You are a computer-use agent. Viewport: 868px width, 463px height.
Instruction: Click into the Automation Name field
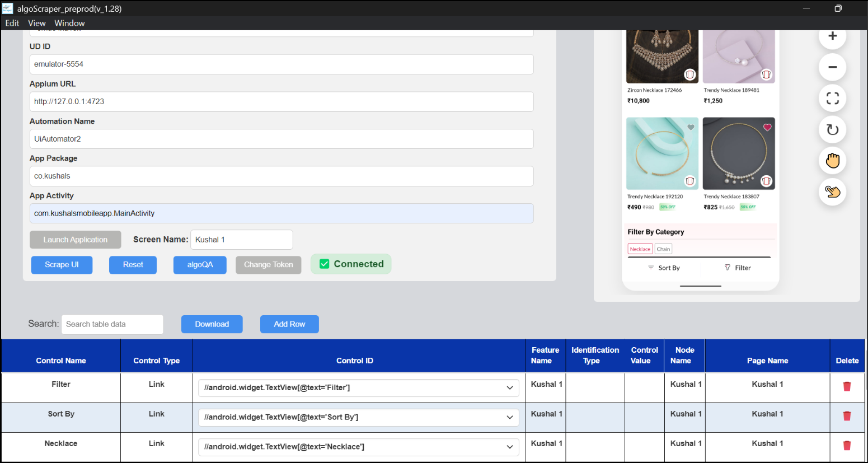point(281,139)
